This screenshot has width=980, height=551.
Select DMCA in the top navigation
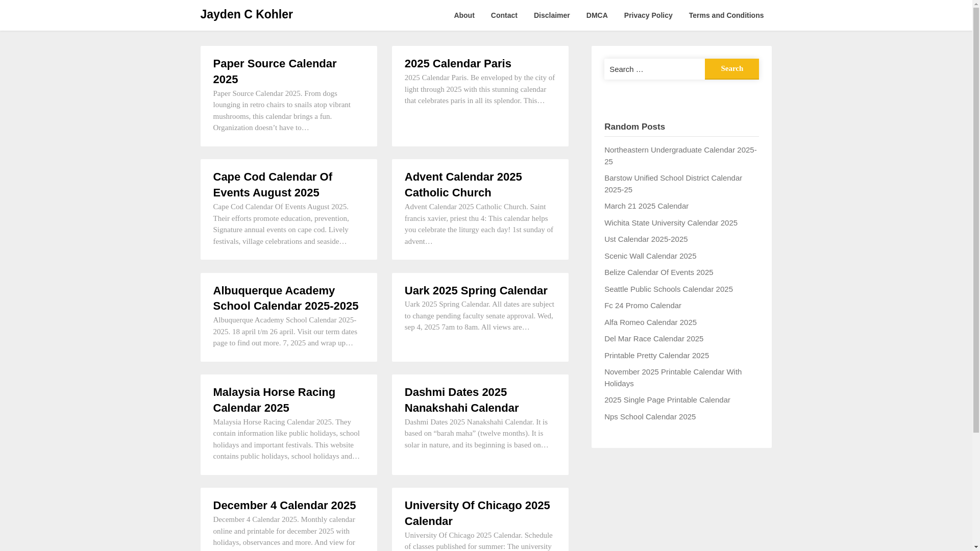coord(597,15)
